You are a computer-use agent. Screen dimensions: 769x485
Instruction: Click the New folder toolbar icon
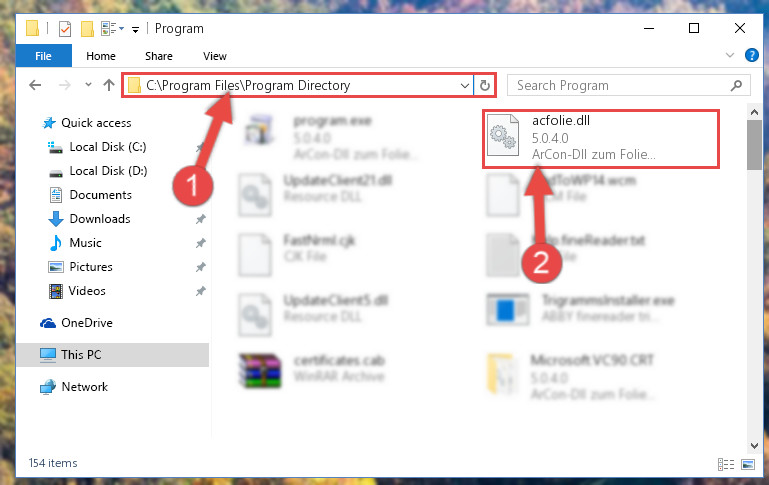tap(87, 29)
